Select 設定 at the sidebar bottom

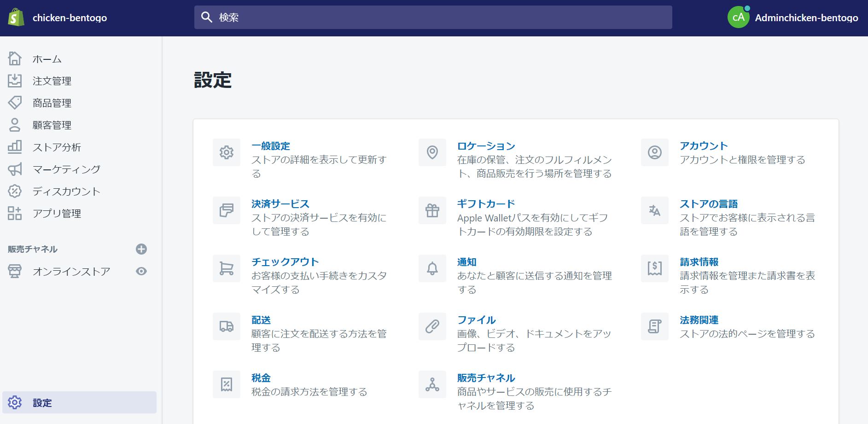coord(42,403)
